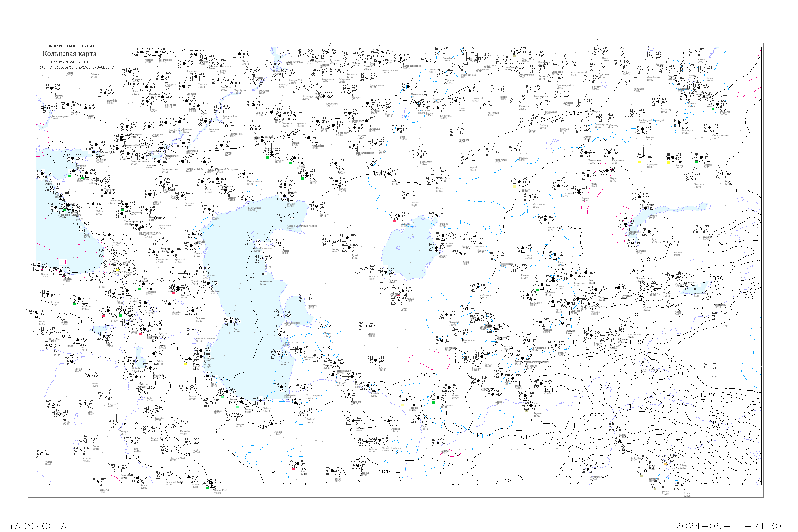This screenshot has height=532, width=798.
Task: Click the Липецк 27930 station label
Action: [x=148, y=61]
